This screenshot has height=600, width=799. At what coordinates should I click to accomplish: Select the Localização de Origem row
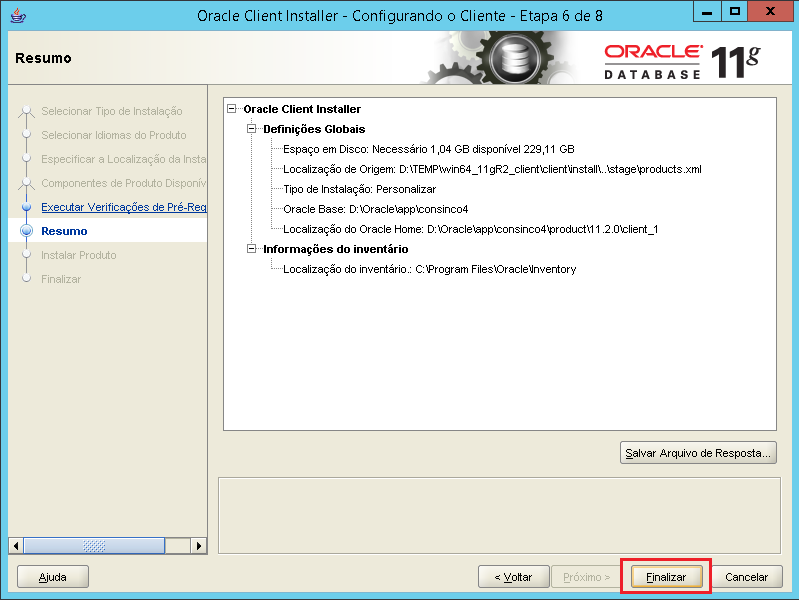pyautogui.click(x=492, y=169)
